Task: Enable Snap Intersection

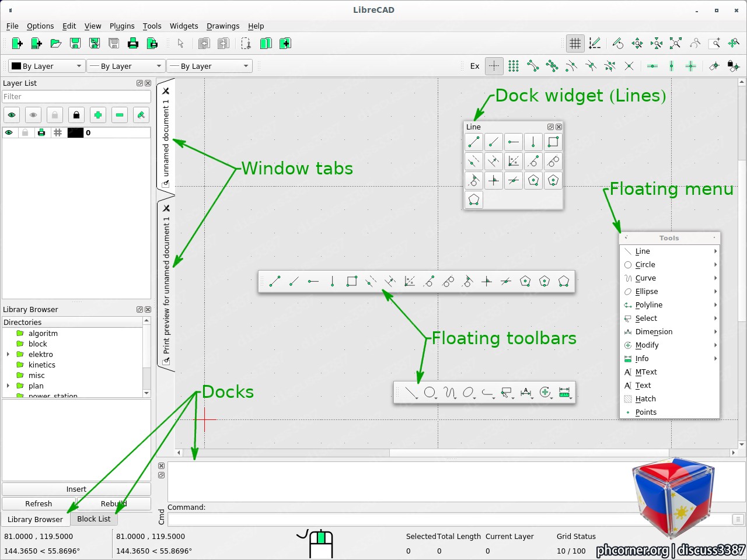Action: [x=629, y=66]
